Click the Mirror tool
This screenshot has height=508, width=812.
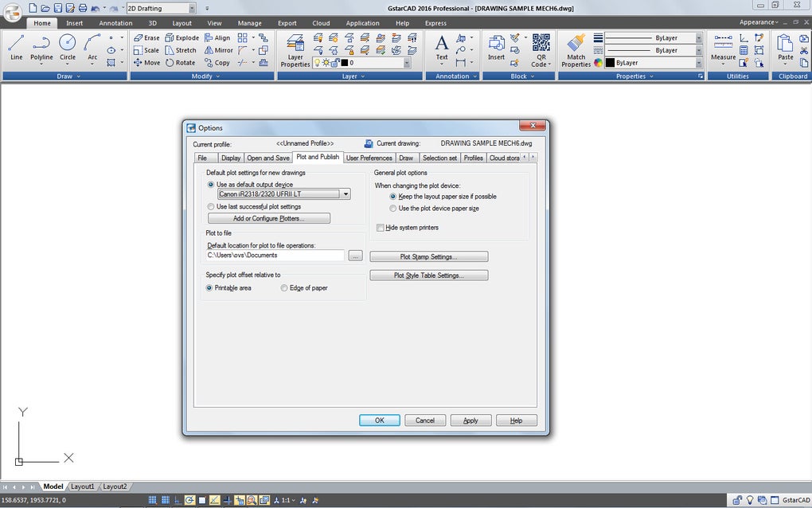[x=219, y=50]
